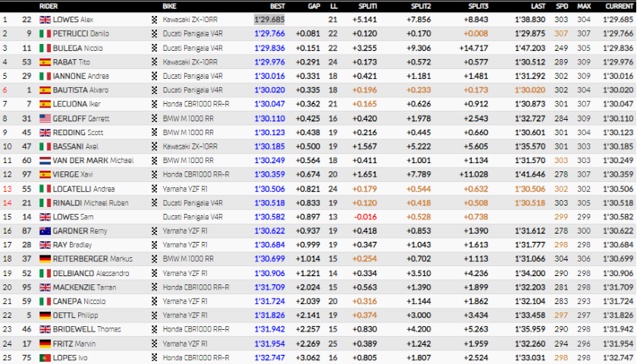Click split2 value +9.306
The width and height of the screenshot is (637, 364).
tap(419, 48)
